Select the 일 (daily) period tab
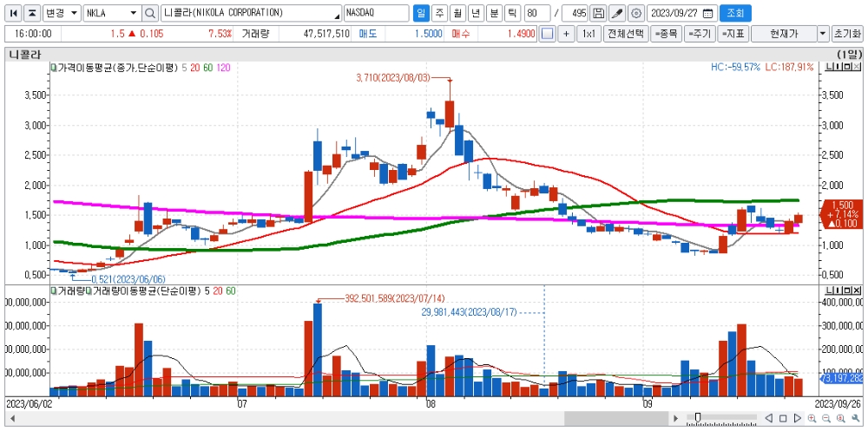Image resolution: width=868 pixels, height=431 pixels. point(422,13)
